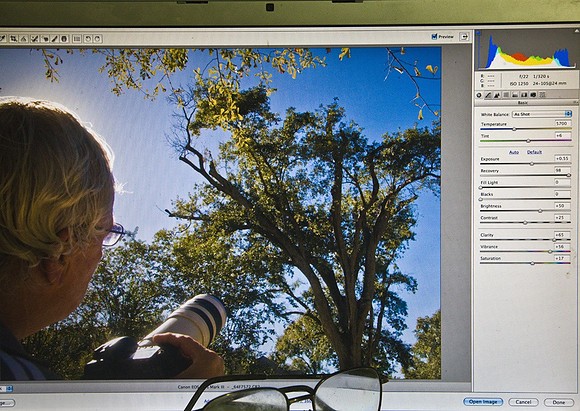The height and width of the screenshot is (411, 580).
Task: Select the Adjustment Brush tool
Action: (54, 38)
